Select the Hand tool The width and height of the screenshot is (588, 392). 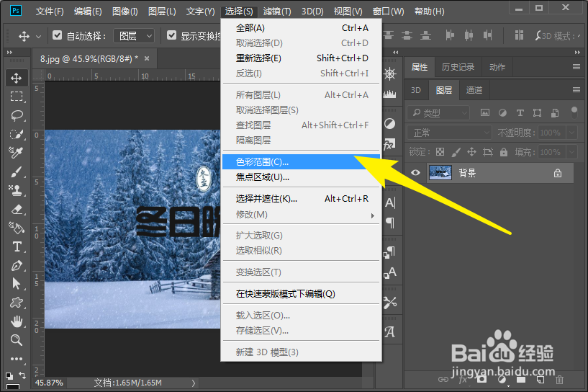(x=16, y=321)
